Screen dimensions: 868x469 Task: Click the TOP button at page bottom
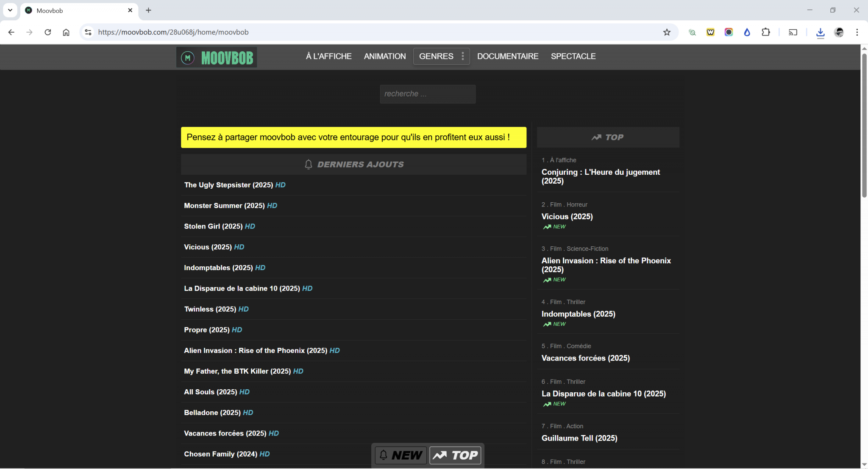coord(455,455)
